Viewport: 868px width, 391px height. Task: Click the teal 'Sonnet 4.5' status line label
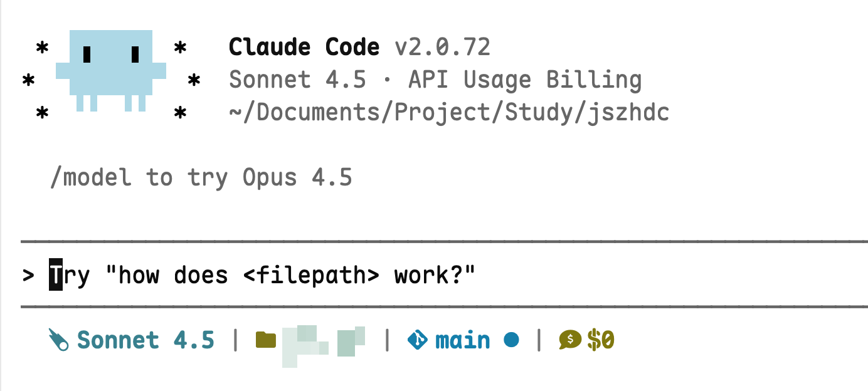coord(146,340)
